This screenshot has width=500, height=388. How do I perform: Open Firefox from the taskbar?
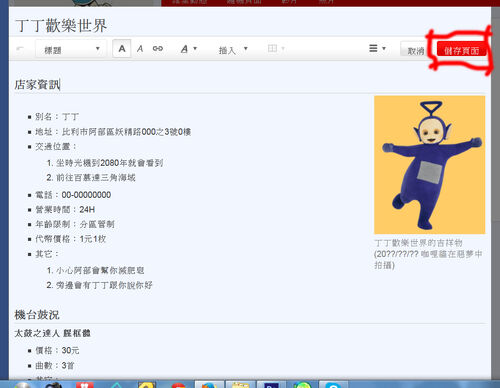[x=209, y=385]
